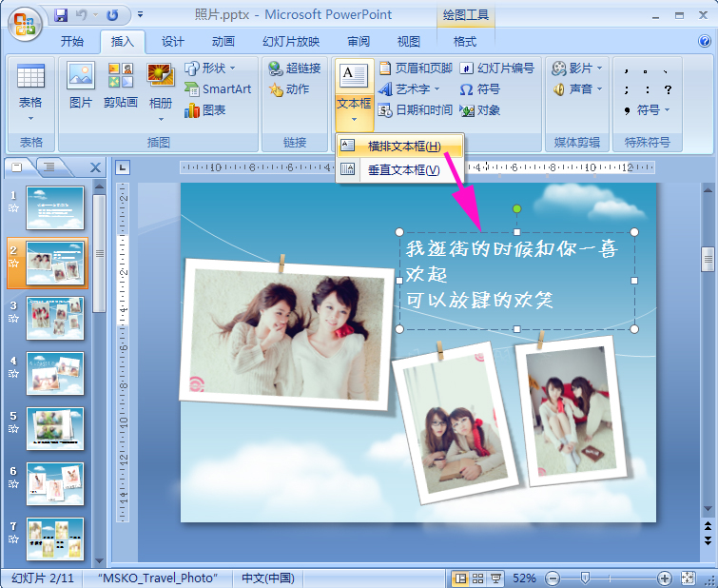
Task: Open the 艺术字 WordArt gallery
Action: (410, 88)
